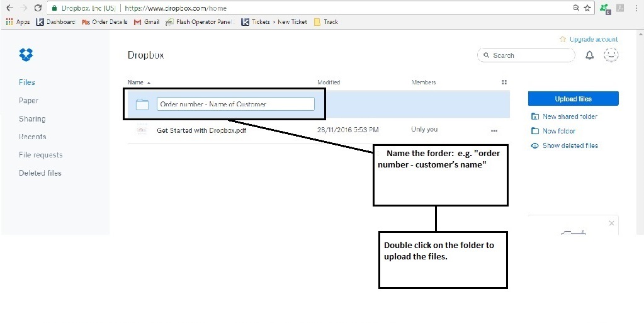Click the green browser extension icon
Viewport: 644px width, 323px height.
point(605,8)
